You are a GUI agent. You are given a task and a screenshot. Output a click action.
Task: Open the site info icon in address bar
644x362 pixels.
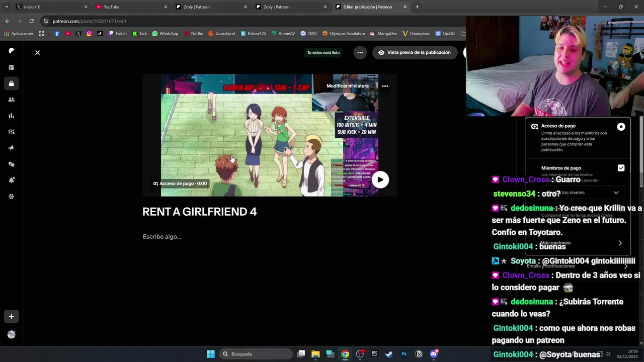pos(46,21)
